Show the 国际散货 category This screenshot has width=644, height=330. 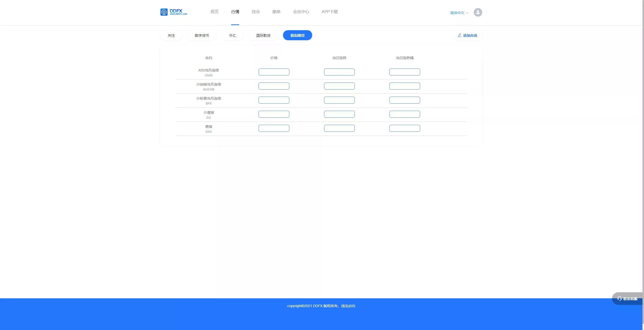pos(263,35)
